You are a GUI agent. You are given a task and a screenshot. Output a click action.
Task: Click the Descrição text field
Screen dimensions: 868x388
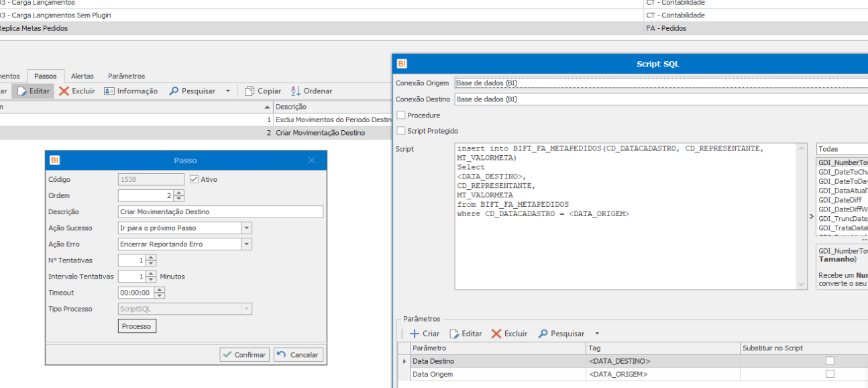(220, 212)
